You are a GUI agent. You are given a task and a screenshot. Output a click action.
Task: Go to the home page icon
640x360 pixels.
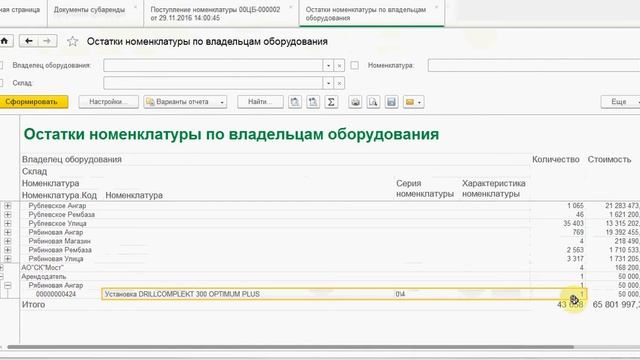point(5,41)
